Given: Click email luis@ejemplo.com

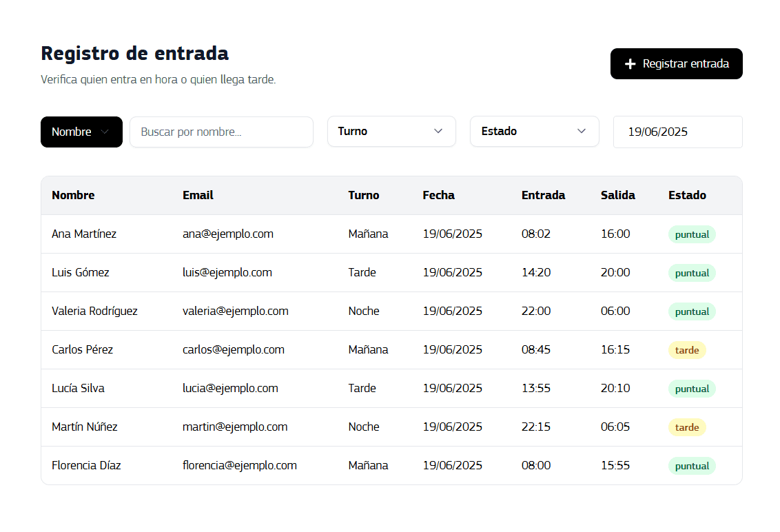Looking at the screenshot, I should [227, 273].
